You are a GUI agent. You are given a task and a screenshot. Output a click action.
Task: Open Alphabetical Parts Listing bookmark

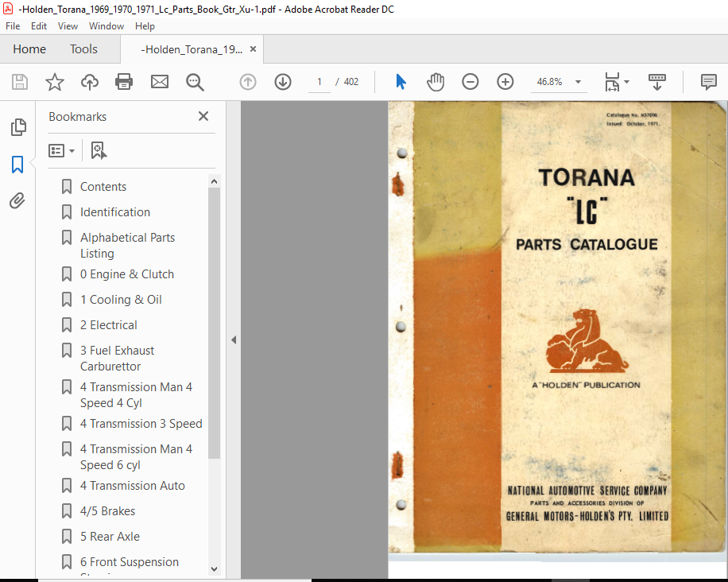point(128,245)
